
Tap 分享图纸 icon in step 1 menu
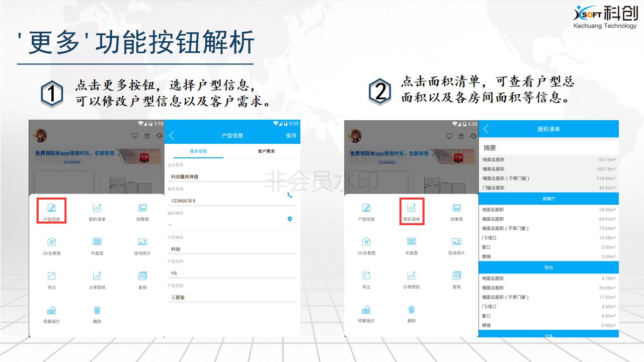pos(97,276)
